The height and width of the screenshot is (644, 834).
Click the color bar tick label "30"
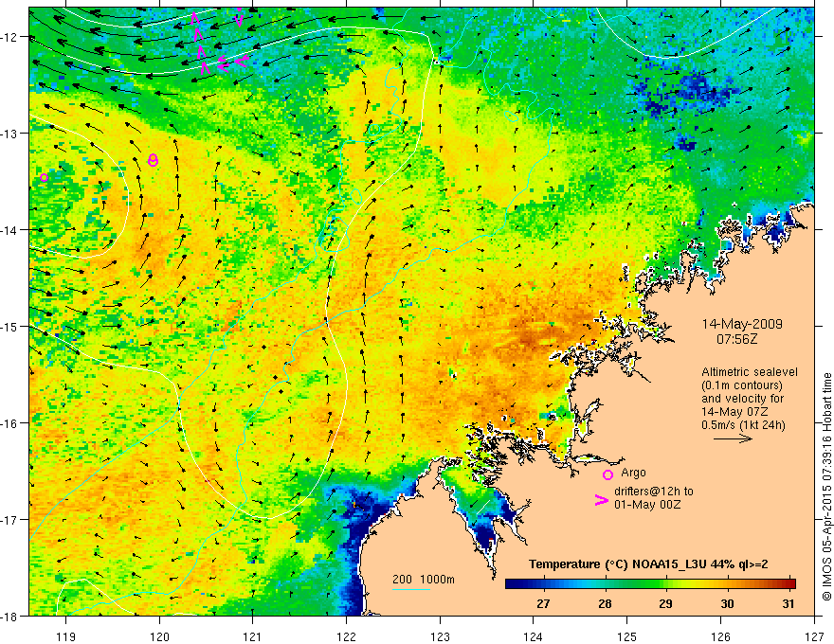tap(727, 603)
